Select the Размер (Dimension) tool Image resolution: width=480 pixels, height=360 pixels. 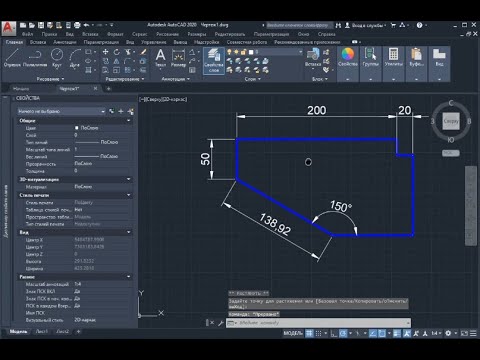pos(178,58)
